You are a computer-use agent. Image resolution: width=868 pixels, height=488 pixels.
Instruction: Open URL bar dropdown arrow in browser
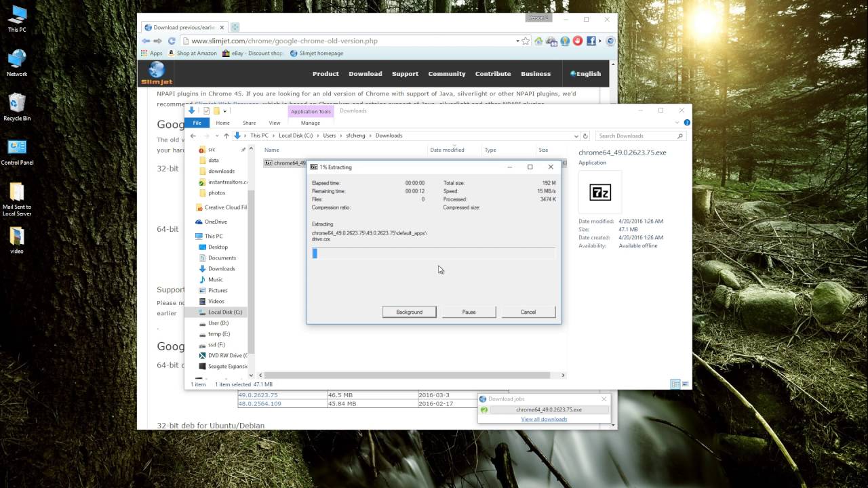click(517, 41)
